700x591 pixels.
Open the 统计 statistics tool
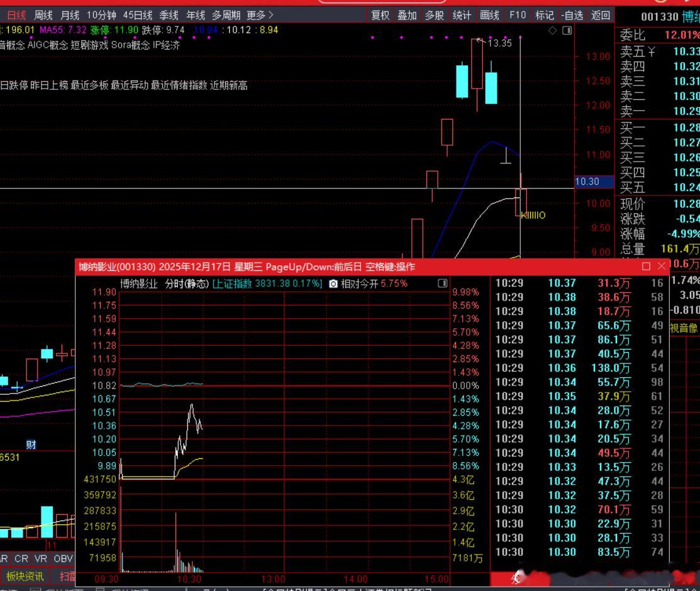coord(462,15)
